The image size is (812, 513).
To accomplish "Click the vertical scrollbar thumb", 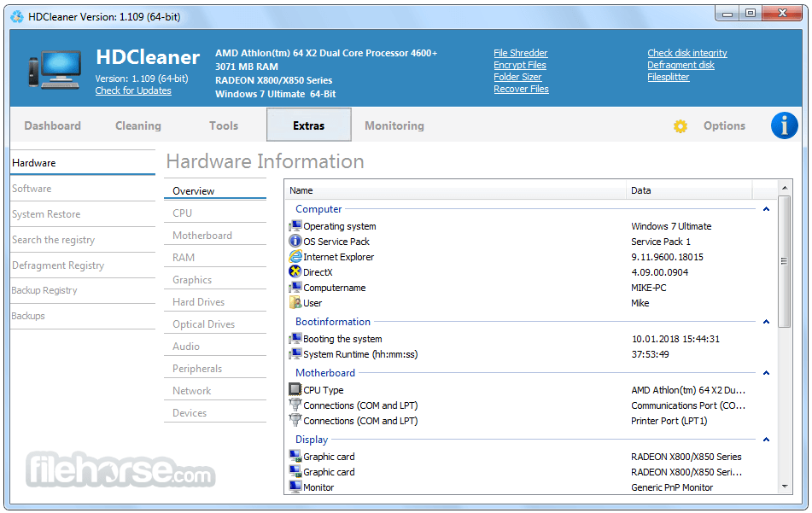I will pyautogui.click(x=785, y=261).
